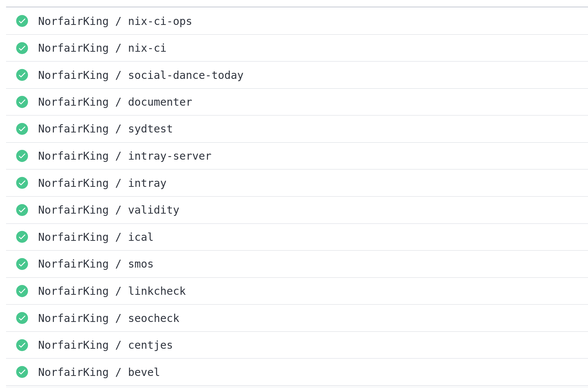Select the NorfairKing / sydtest row
The height and width of the screenshot is (388, 588).
click(x=105, y=129)
